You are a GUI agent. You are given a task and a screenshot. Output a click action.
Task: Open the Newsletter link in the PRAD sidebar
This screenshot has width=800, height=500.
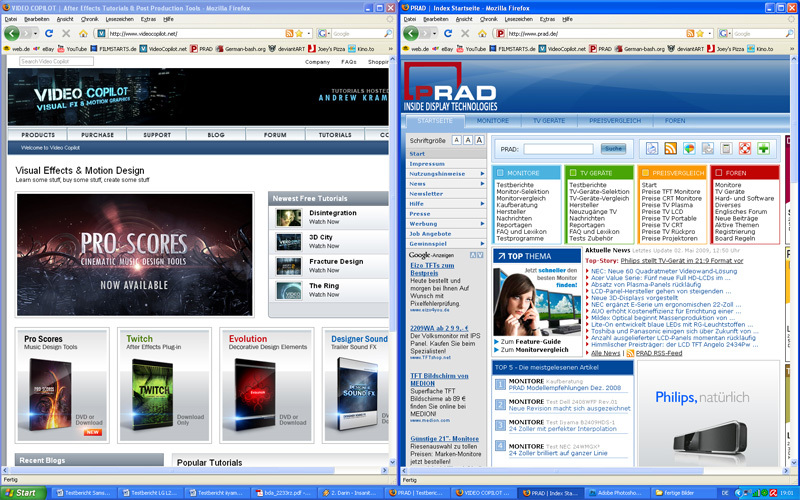click(x=426, y=194)
